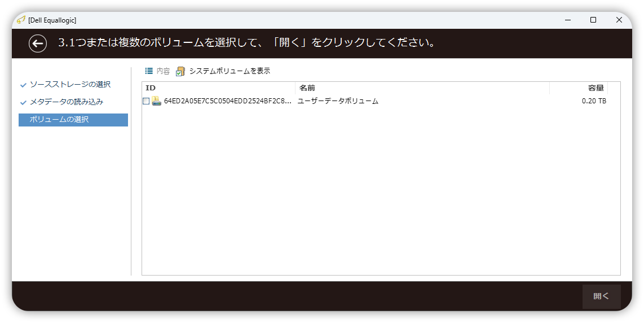Select the メタデータの読み込み step
This screenshot has height=323, width=644.
click(67, 102)
